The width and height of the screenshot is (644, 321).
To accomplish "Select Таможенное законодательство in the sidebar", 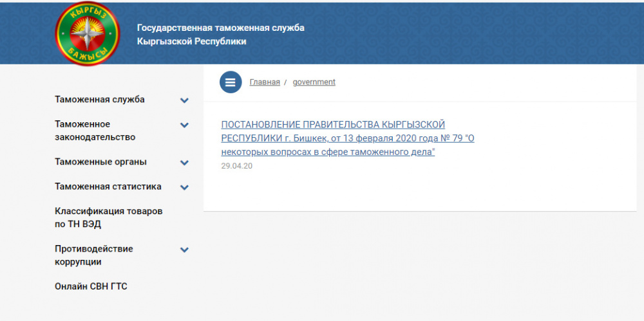I will tap(95, 131).
